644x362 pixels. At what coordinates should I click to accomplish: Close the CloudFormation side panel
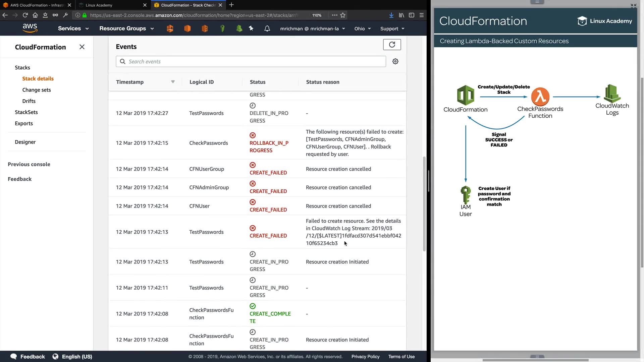82,47
